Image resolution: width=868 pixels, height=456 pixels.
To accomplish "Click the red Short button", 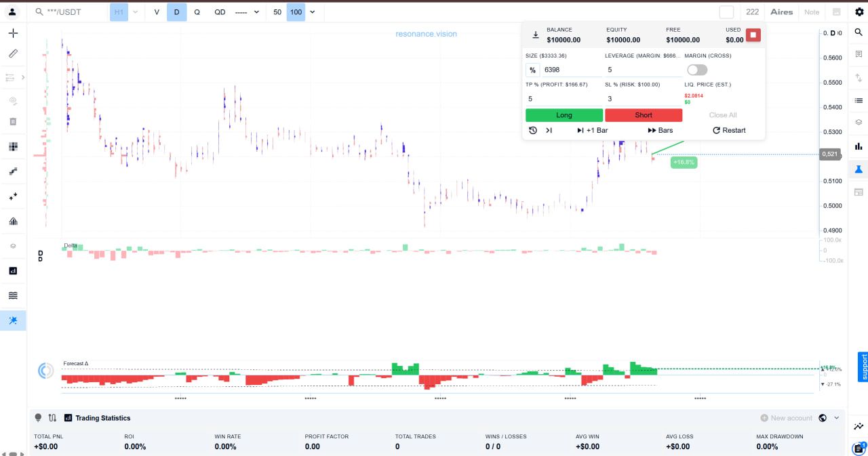I will (x=644, y=115).
